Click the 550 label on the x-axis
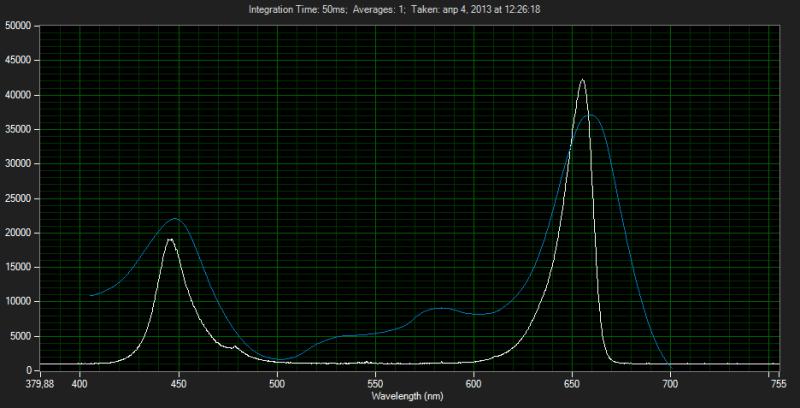This screenshot has width=800, height=408. tap(375, 381)
